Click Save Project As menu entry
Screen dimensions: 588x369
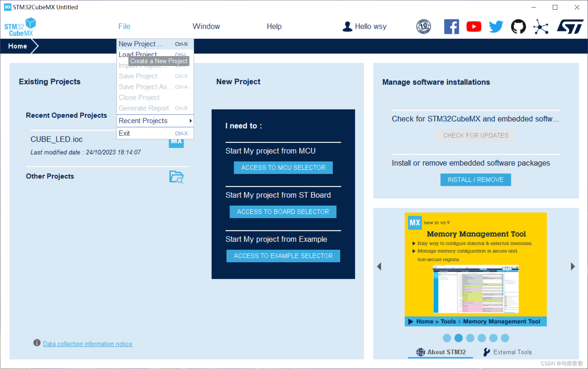click(x=155, y=87)
